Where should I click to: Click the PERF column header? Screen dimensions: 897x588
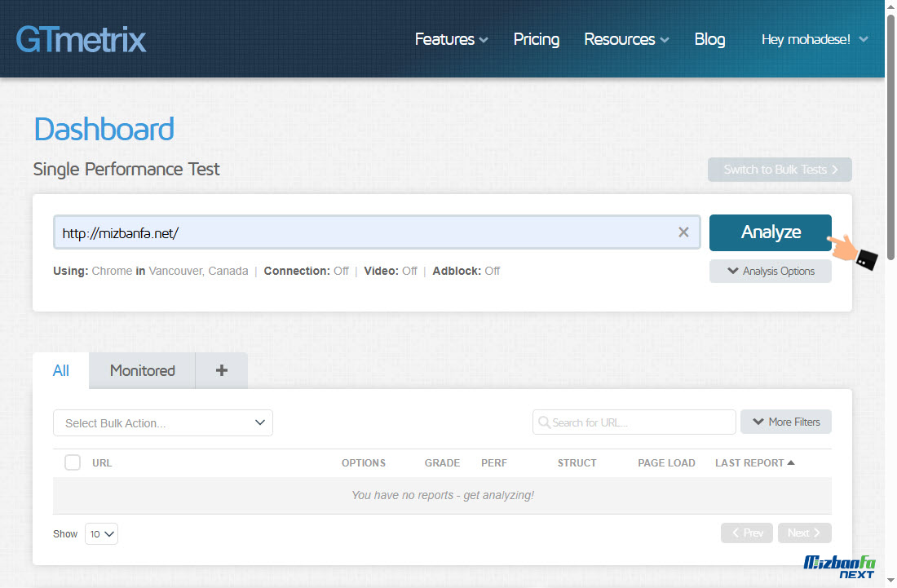(x=493, y=462)
